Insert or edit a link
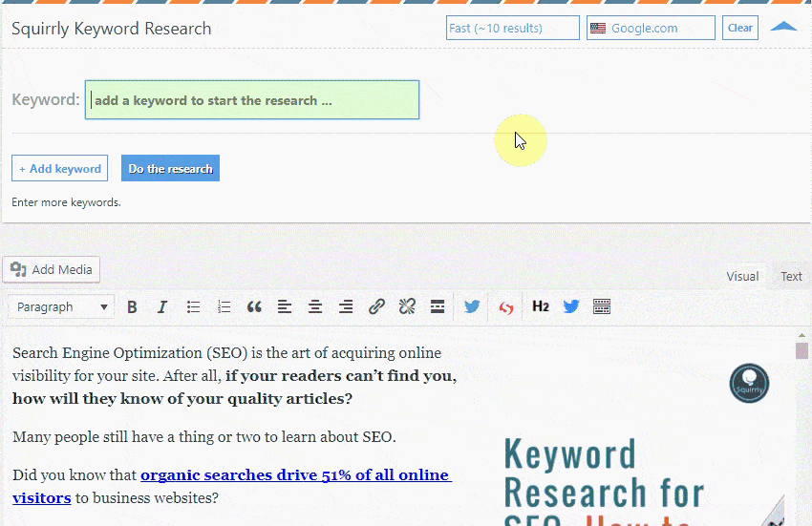The height and width of the screenshot is (526, 812). pyautogui.click(x=376, y=307)
